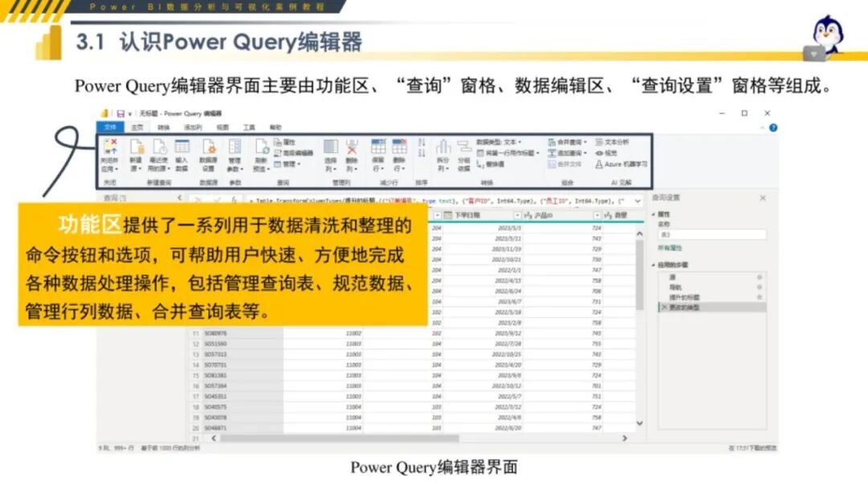Image resolution: width=868 pixels, height=489 pixels.
Task: Click the save icon in title bar
Action: tap(120, 113)
